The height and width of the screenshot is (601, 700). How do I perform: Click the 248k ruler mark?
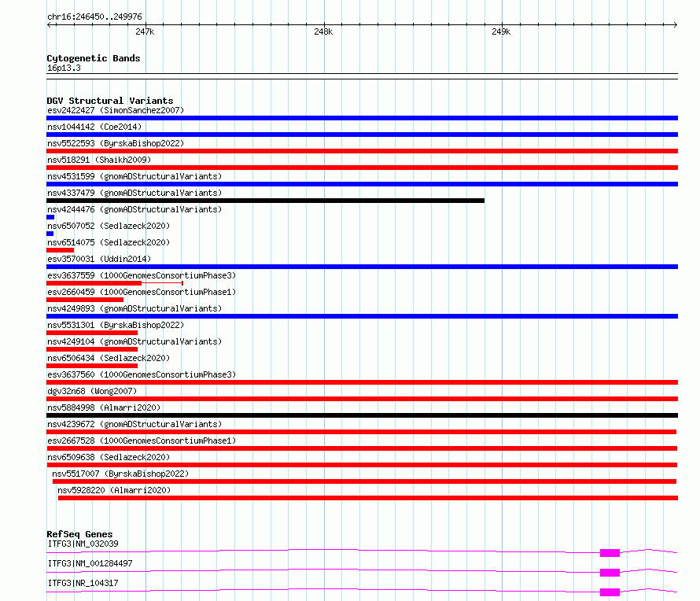324,32
